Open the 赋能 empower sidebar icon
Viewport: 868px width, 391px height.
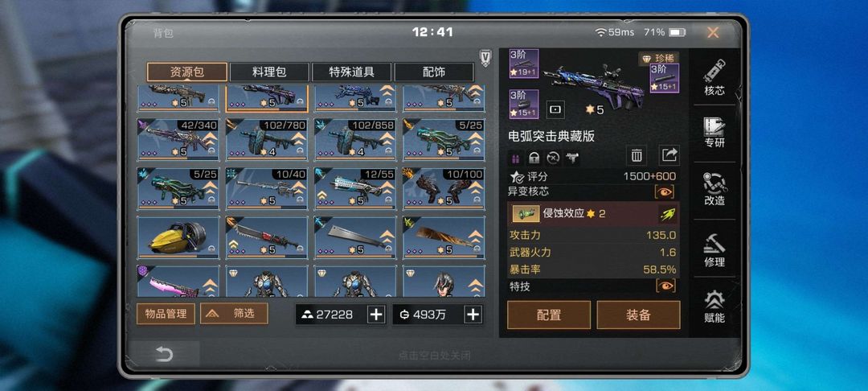pyautogui.click(x=714, y=307)
